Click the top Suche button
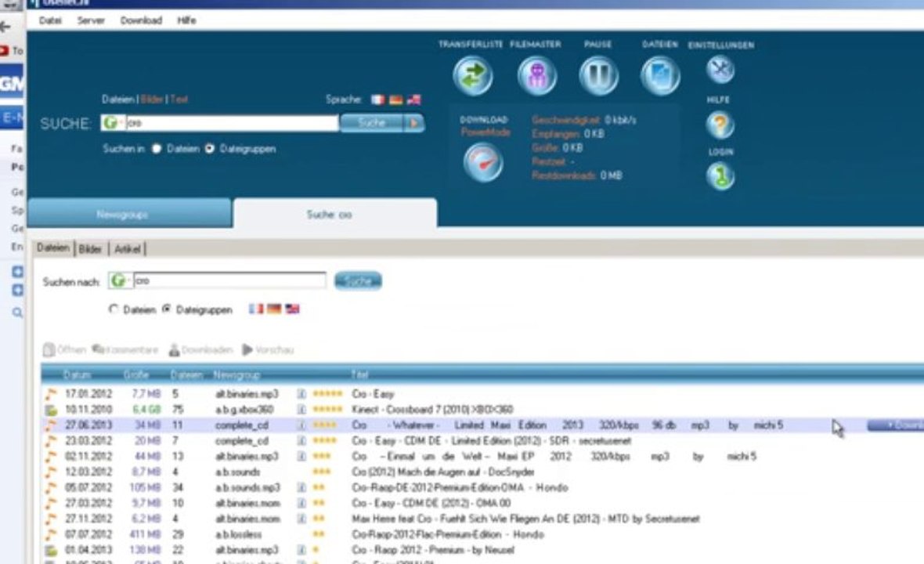Viewport: 924px width, 564px height. pyautogui.click(x=372, y=123)
